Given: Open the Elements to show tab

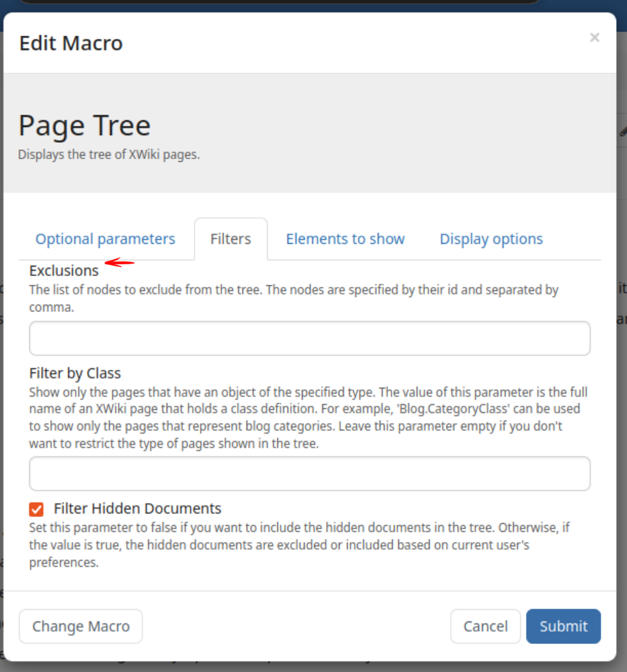Looking at the screenshot, I should (345, 239).
